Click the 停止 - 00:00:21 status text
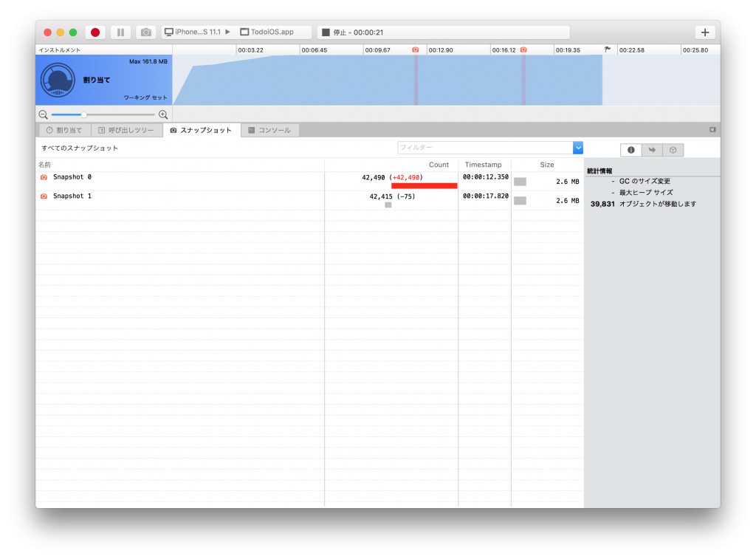756x559 pixels. (x=358, y=32)
